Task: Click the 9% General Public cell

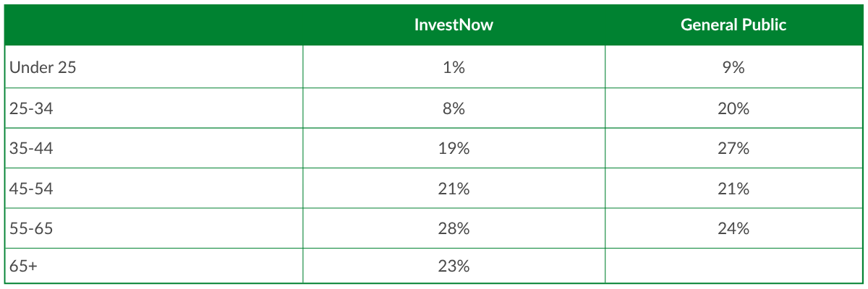Action: [x=733, y=68]
